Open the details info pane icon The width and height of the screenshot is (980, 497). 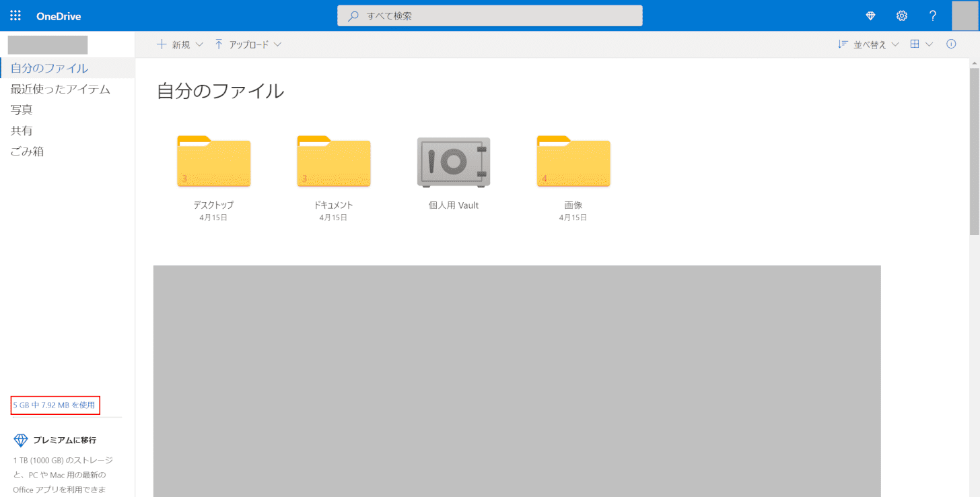(x=951, y=44)
